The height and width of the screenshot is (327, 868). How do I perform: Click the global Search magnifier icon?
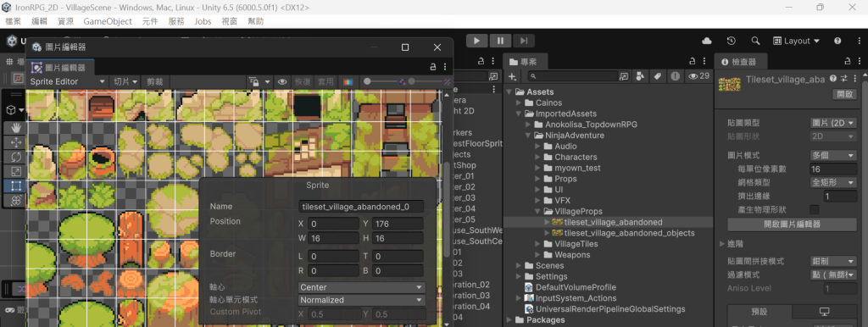click(x=755, y=41)
